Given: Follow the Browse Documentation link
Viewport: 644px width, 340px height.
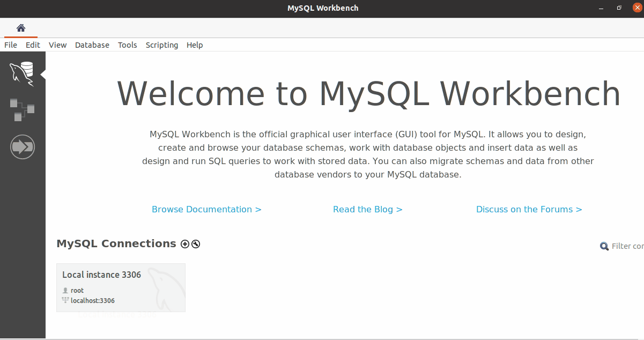Looking at the screenshot, I should (206, 209).
